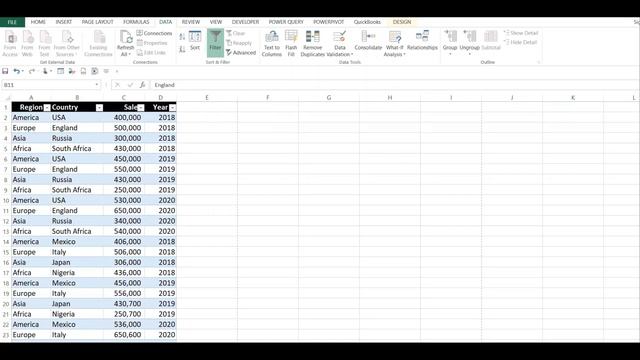The width and height of the screenshot is (640, 360).
Task: Click the Consolidate icon
Action: tap(368, 41)
